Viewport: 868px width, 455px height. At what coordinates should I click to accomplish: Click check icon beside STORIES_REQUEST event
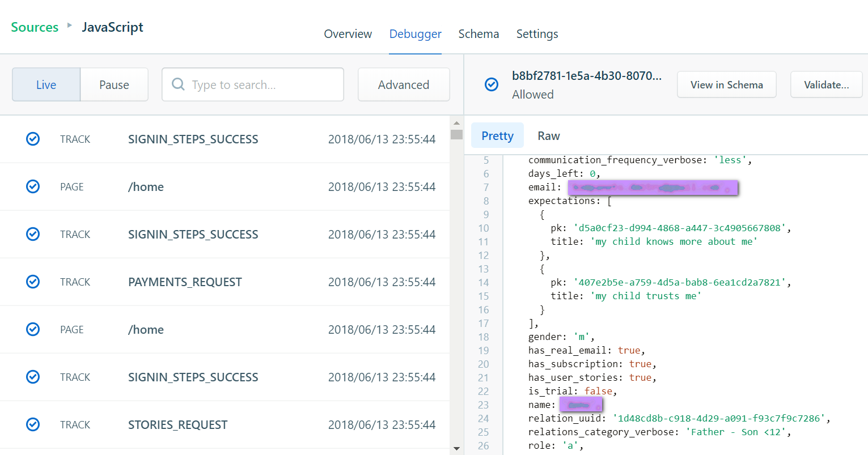(33, 424)
